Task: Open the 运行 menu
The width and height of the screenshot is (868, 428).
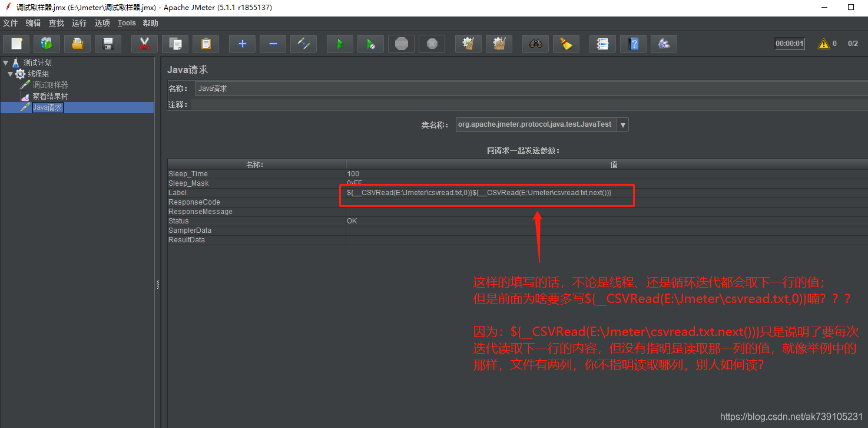Action: pyautogui.click(x=79, y=23)
